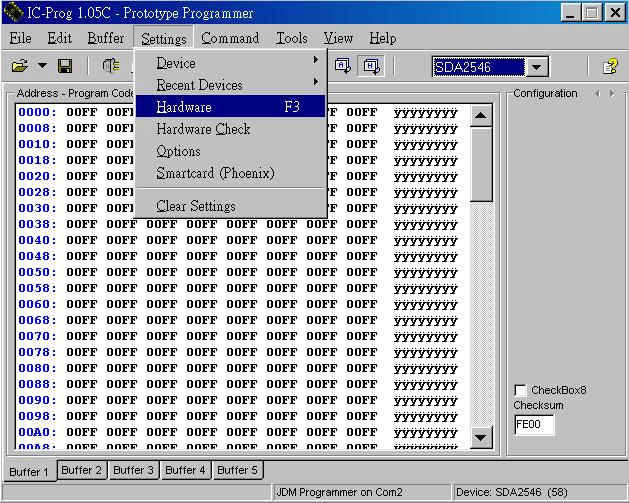Click the Save floppy disk icon
Image resolution: width=629 pixels, height=503 pixels.
coord(65,66)
